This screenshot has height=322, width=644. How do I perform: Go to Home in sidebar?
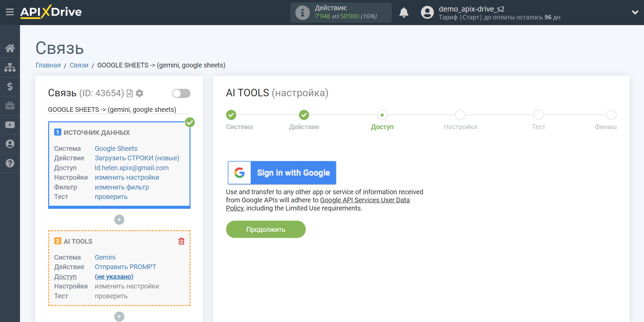coord(10,48)
